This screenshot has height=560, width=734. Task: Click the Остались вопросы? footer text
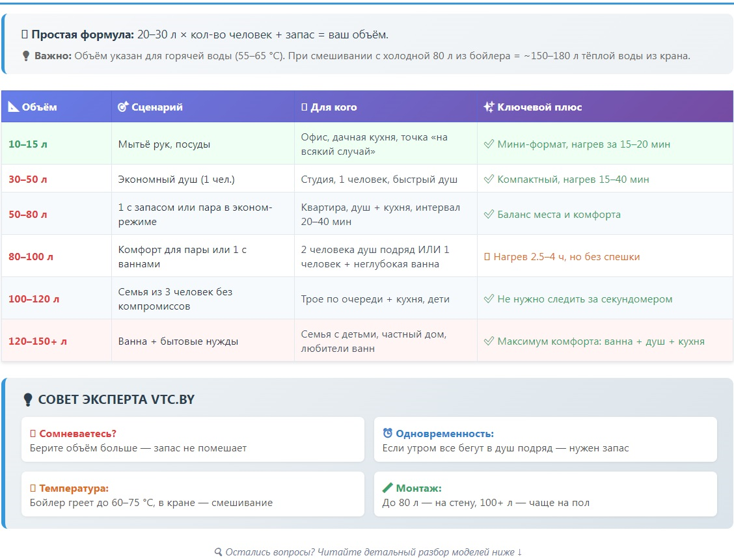tap(374, 552)
